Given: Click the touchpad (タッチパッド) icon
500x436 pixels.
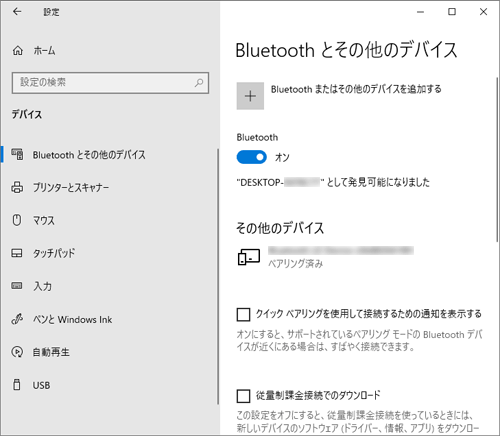Looking at the screenshot, I should [x=17, y=253].
